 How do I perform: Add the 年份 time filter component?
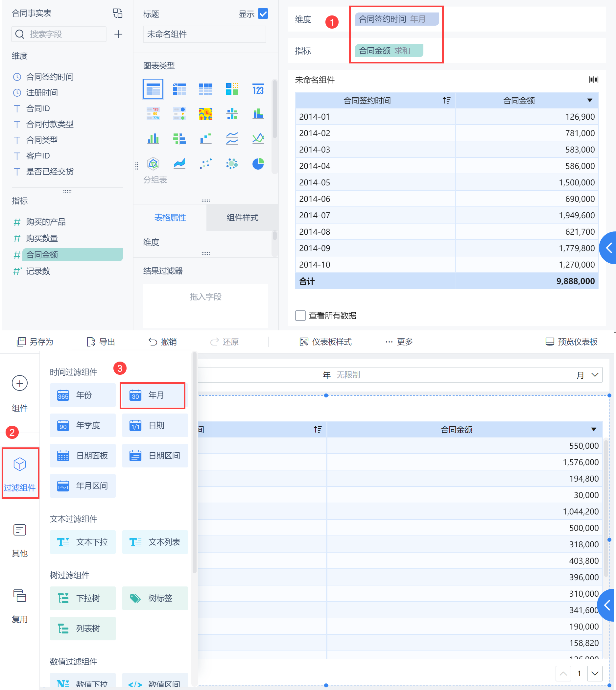pyautogui.click(x=83, y=395)
